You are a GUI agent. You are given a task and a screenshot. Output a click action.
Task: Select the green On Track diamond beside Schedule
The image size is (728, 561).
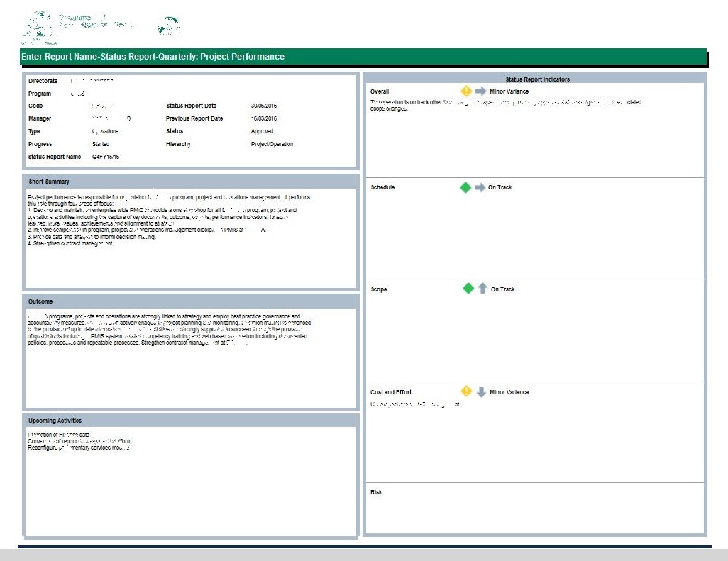click(465, 187)
